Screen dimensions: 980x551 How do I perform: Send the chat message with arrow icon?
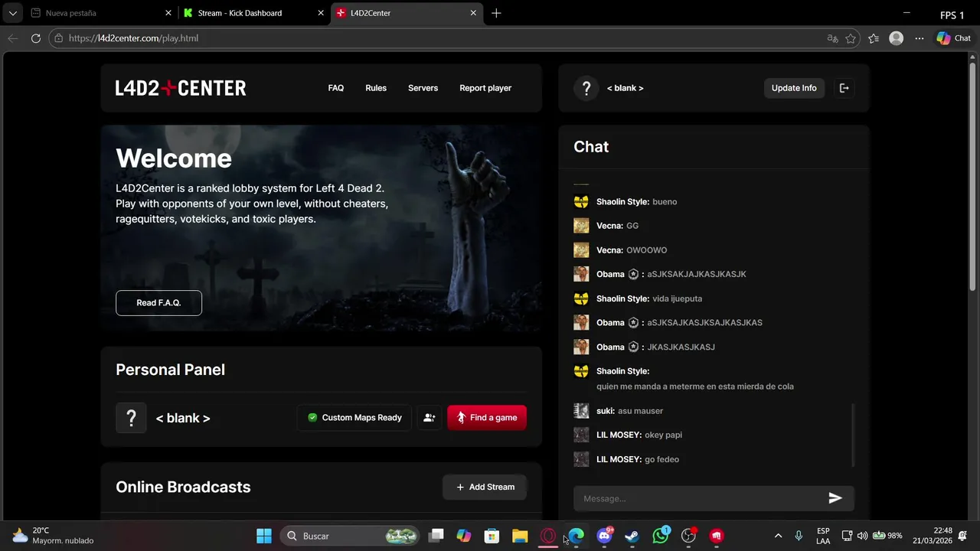point(835,498)
